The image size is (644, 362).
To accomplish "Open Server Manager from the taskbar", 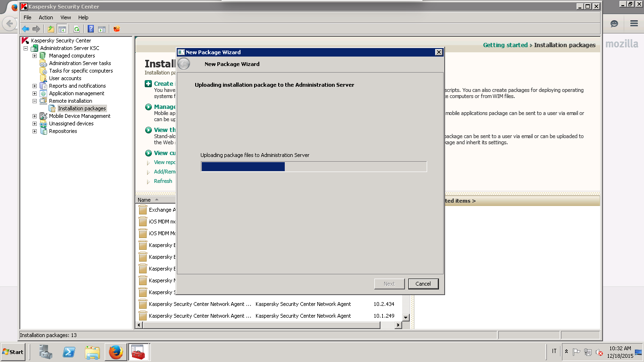I will pyautogui.click(x=46, y=352).
